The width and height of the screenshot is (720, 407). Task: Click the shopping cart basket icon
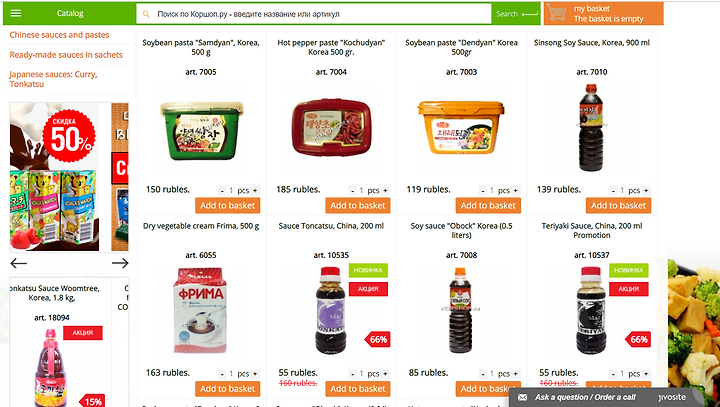click(x=557, y=12)
